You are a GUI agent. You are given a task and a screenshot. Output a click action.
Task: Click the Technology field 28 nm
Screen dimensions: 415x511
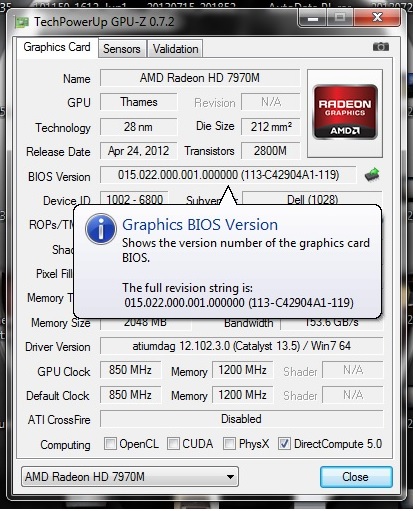coord(139,127)
